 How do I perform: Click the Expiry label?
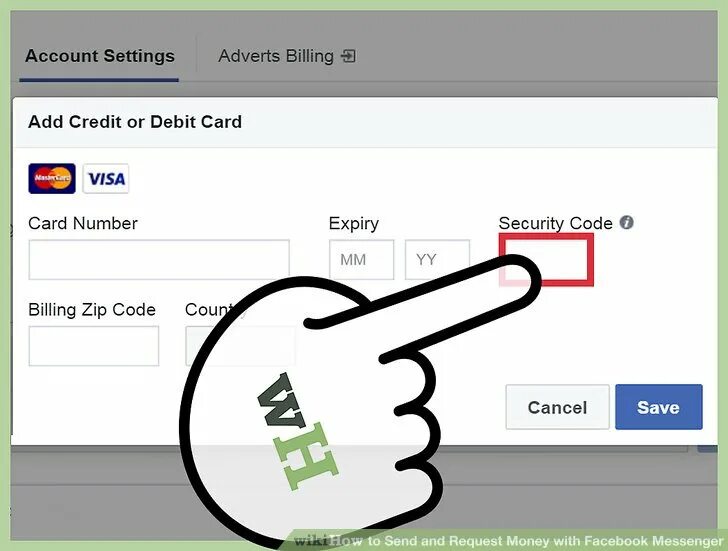point(354,224)
